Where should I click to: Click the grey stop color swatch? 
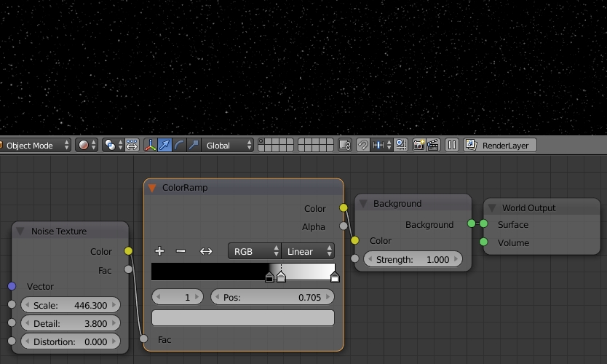point(243,317)
